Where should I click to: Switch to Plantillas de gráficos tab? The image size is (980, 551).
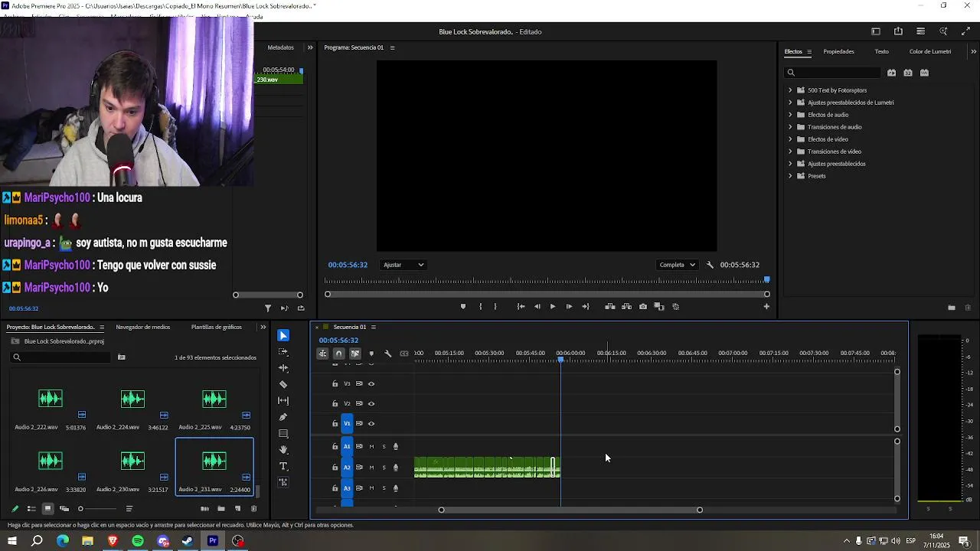(x=217, y=328)
